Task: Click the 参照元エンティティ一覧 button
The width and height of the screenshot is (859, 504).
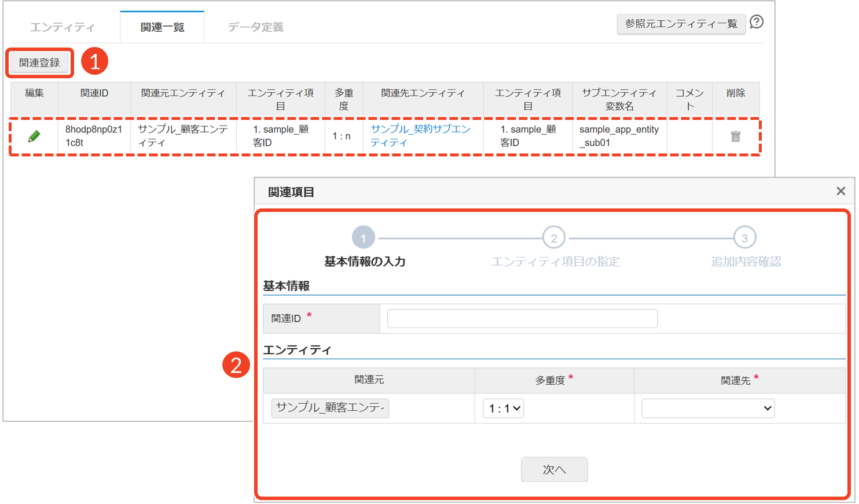Action: click(x=681, y=24)
